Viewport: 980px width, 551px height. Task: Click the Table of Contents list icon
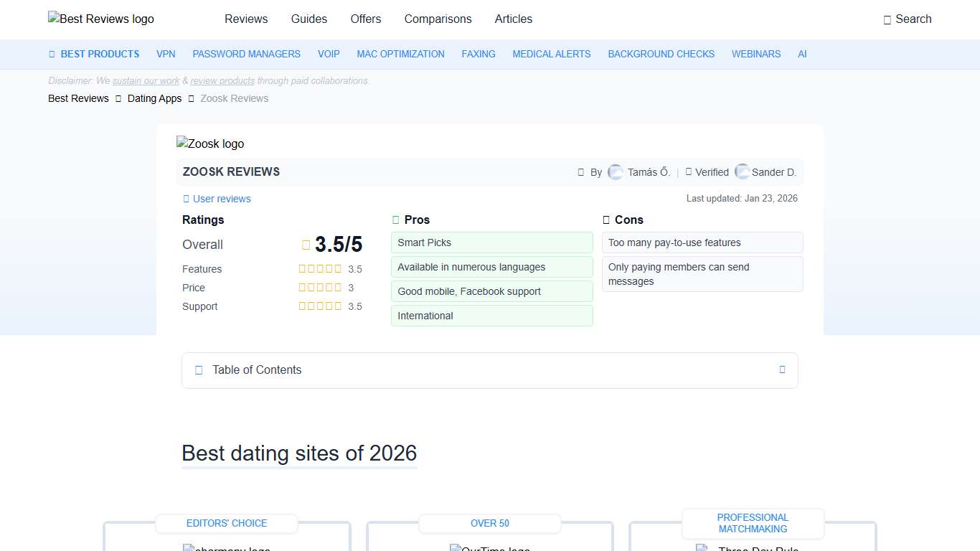point(199,370)
